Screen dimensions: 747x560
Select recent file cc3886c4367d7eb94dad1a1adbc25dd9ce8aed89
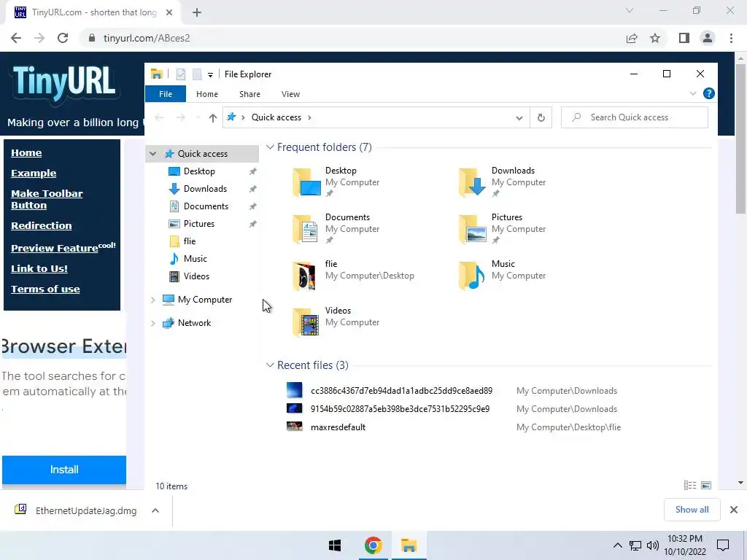[x=402, y=391]
